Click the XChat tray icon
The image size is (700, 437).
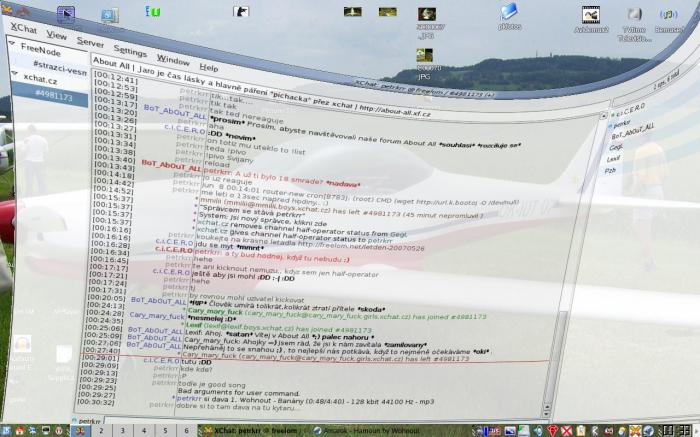click(635, 431)
